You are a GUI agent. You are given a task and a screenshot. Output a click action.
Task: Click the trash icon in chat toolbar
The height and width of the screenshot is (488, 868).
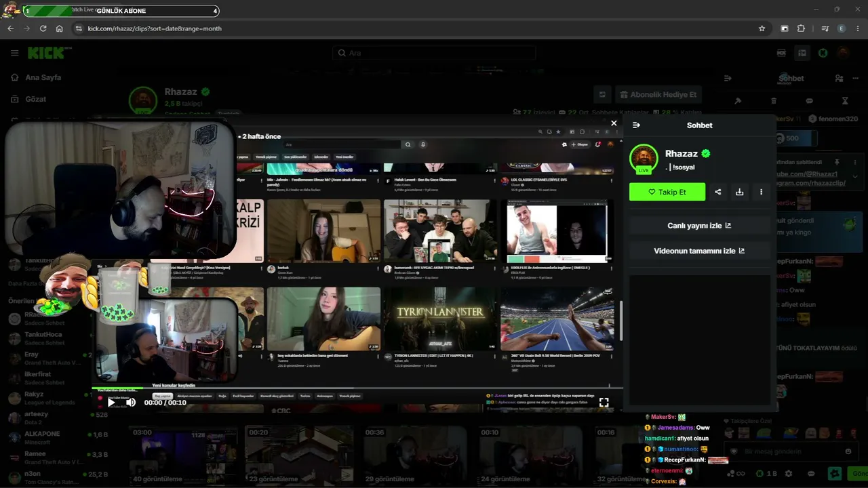(774, 101)
